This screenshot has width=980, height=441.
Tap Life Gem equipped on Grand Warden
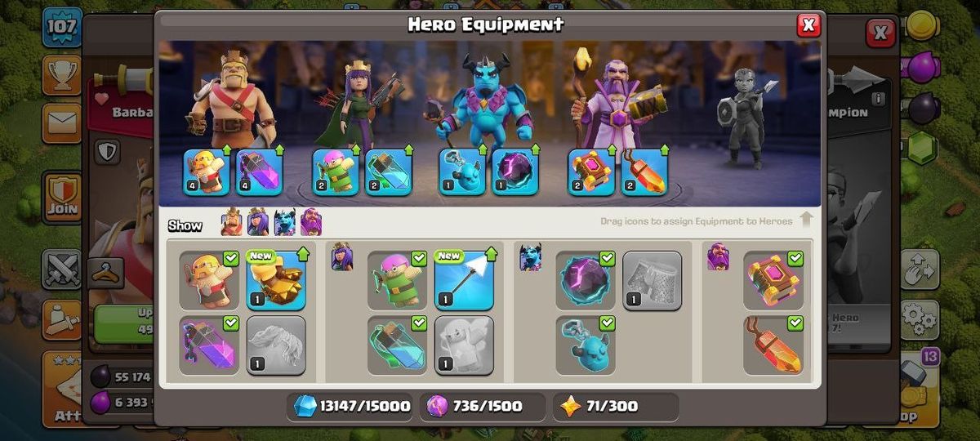tap(645, 172)
